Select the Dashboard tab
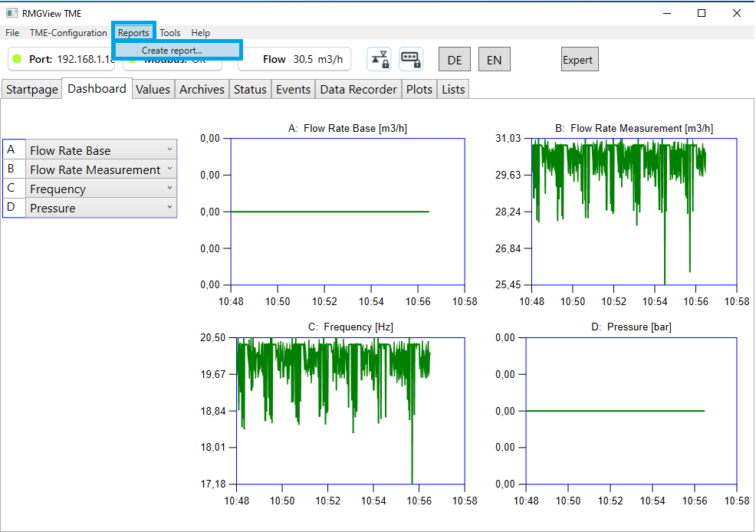 (97, 89)
